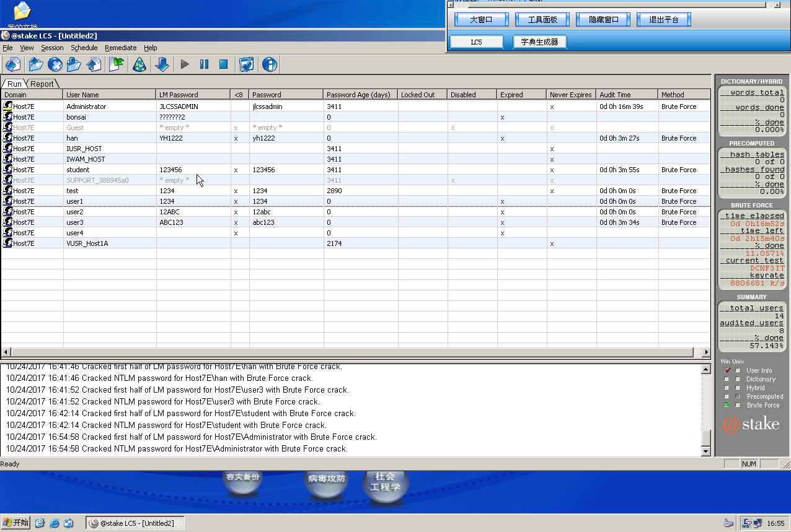
Task: Click the @stake LC5 taskbar button
Action: (x=135, y=523)
